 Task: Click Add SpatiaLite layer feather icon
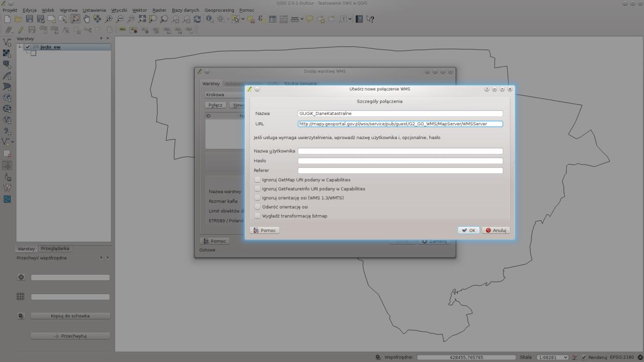7,76
